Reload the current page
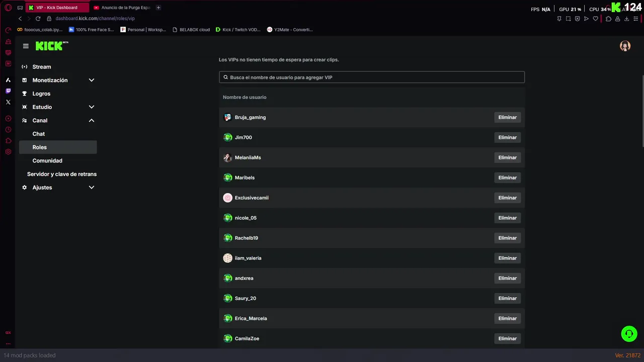 pos(38,19)
